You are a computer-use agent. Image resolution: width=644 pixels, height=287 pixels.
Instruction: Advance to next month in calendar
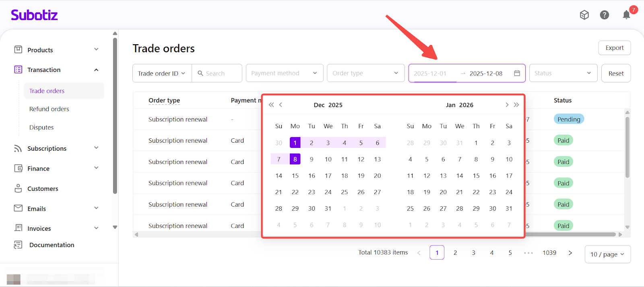tap(507, 105)
